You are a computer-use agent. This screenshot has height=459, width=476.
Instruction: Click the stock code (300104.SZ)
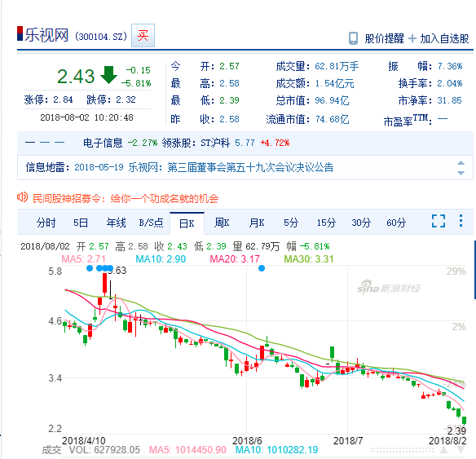(101, 37)
